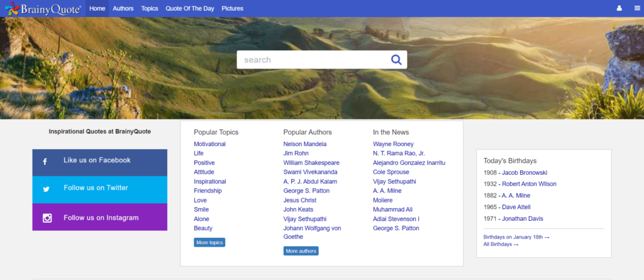Open Wayne Rooney news link
Screen dimensions: 644x280
point(393,144)
